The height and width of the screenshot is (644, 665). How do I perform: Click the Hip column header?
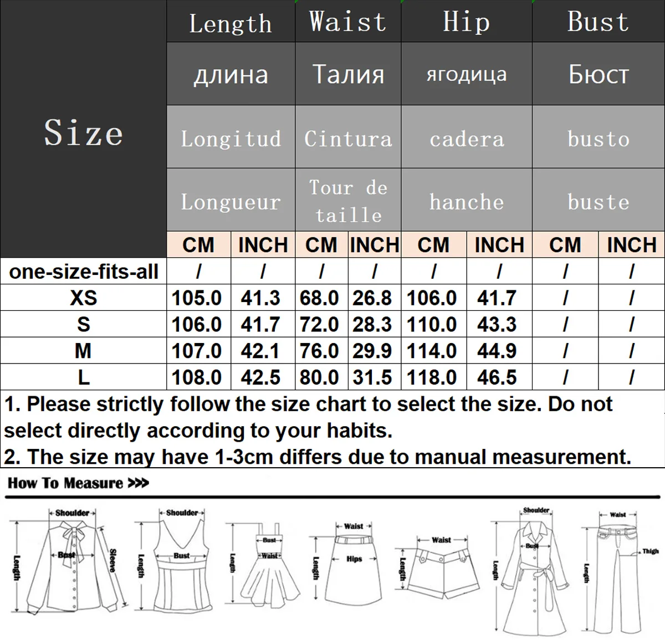tap(466, 22)
